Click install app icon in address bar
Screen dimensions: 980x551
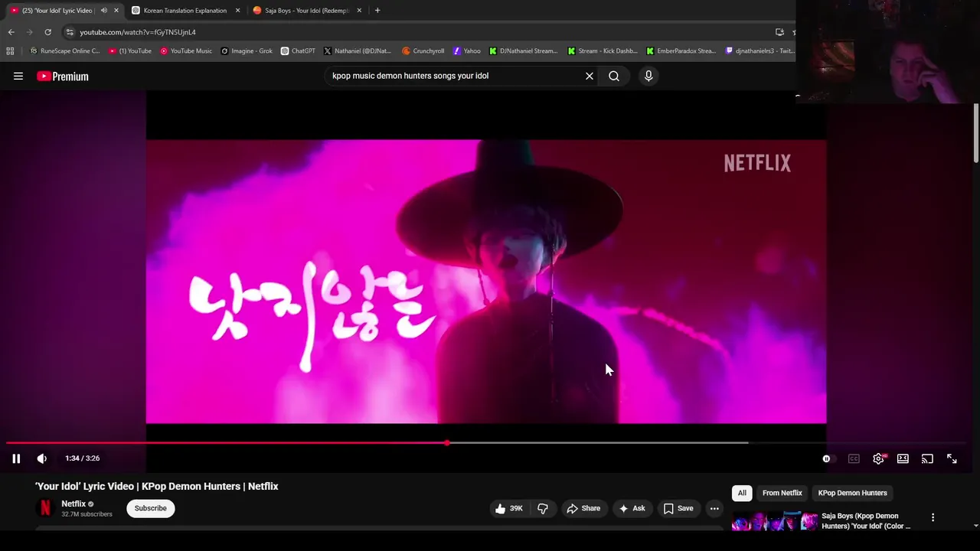pos(779,32)
